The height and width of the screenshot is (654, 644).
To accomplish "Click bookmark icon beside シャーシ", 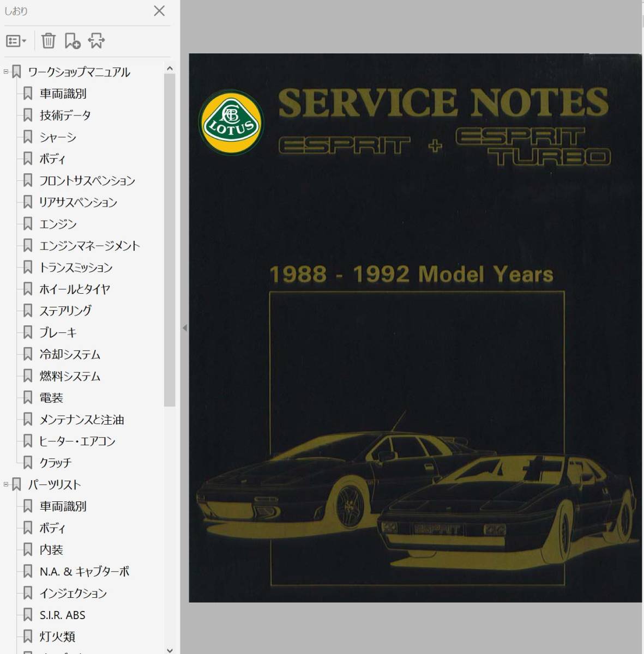I will tap(28, 137).
